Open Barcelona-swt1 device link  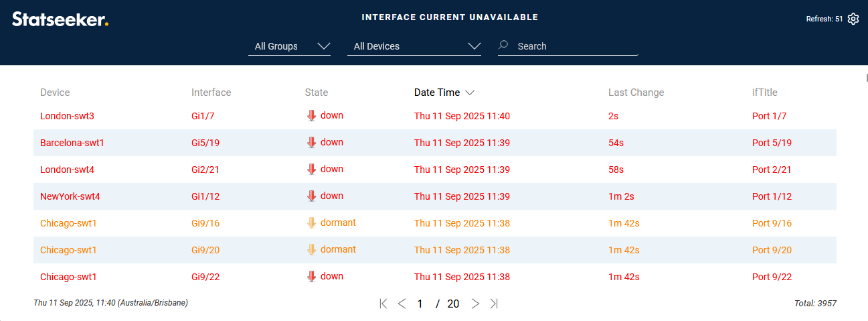72,143
